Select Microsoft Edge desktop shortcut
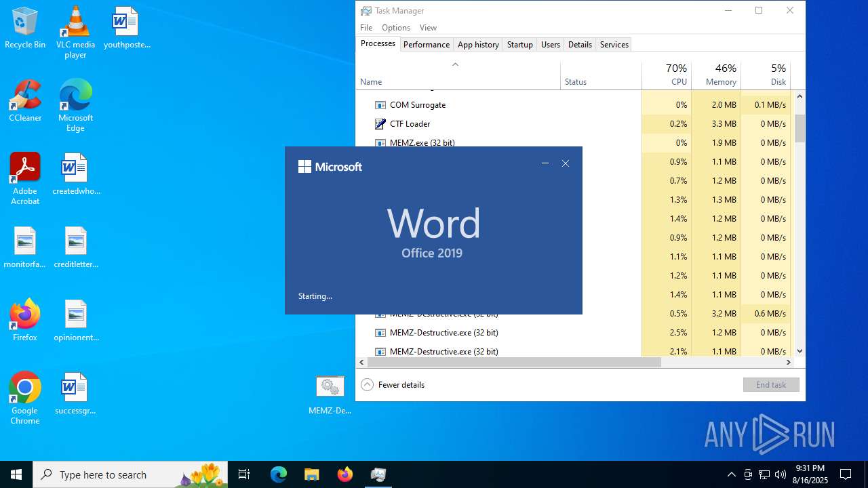Image resolution: width=868 pixels, height=488 pixels. [x=75, y=106]
